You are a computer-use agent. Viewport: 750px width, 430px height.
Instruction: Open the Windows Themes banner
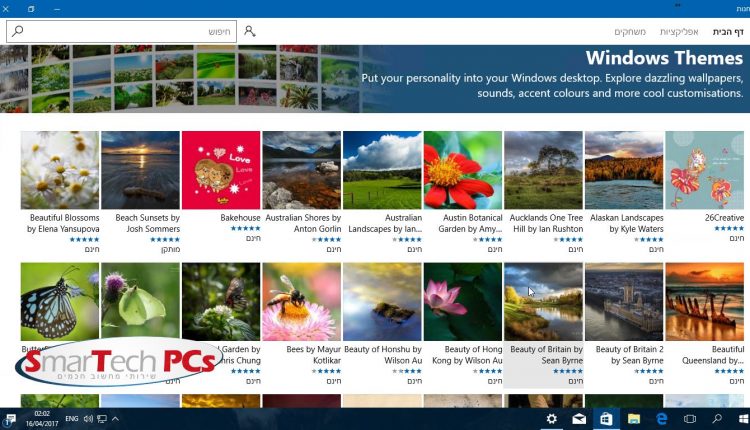[x=375, y=79]
